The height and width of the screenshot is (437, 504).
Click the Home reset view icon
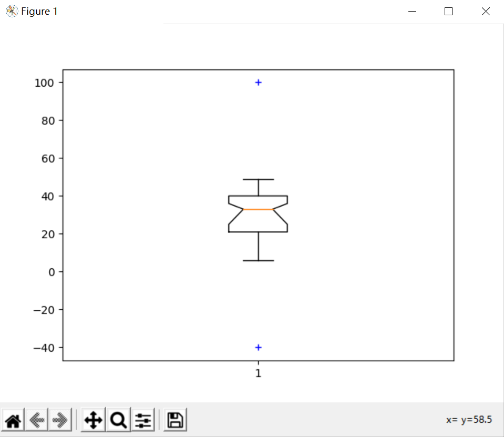coord(13,420)
